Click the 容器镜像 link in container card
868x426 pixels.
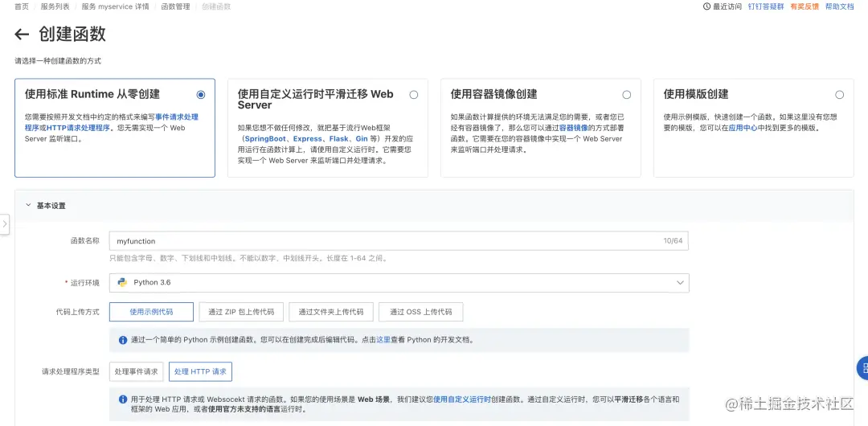[x=573, y=128]
